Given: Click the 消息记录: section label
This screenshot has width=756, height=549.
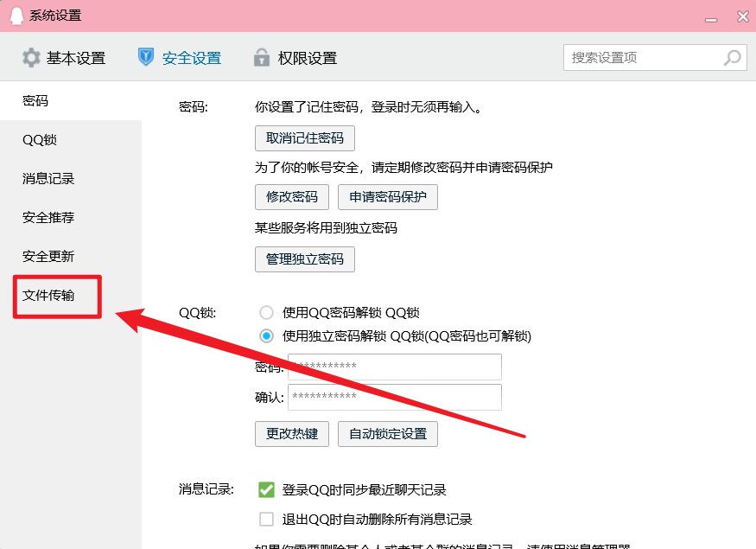Looking at the screenshot, I should point(206,489).
